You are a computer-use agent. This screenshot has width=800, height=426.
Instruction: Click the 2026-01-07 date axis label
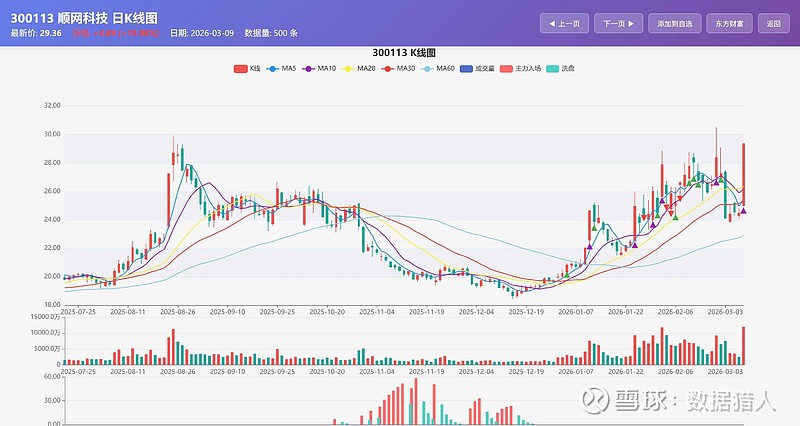[x=573, y=312]
